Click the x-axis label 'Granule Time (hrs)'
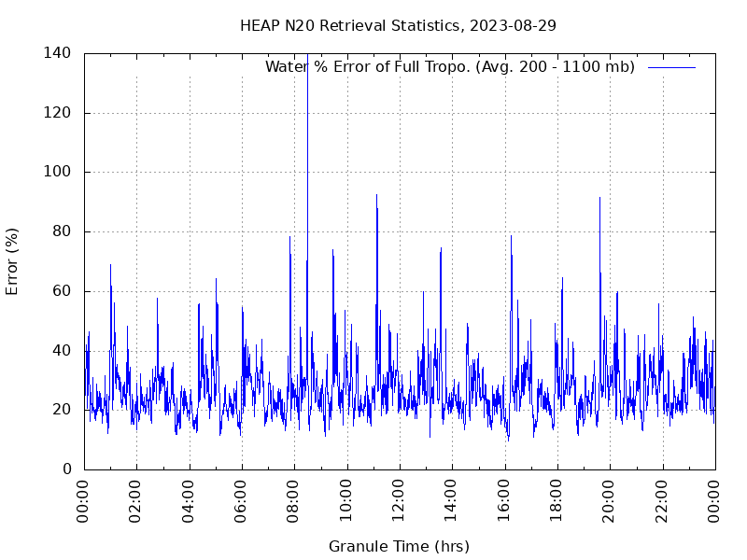 [399, 546]
